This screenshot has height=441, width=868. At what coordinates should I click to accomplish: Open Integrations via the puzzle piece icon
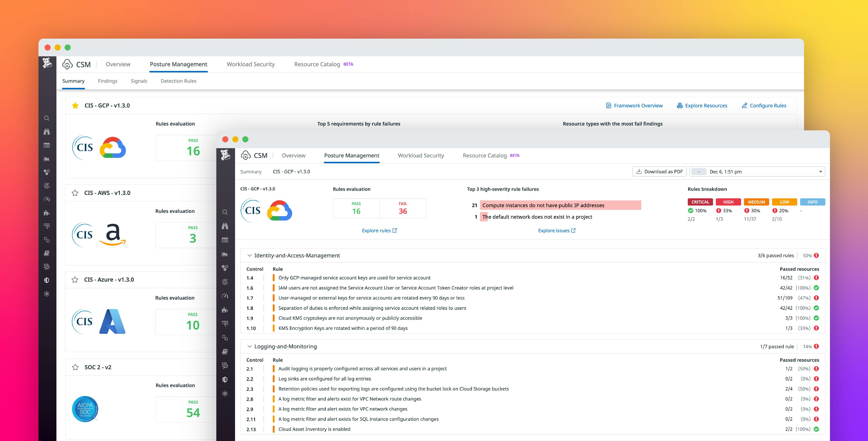pyautogui.click(x=47, y=213)
